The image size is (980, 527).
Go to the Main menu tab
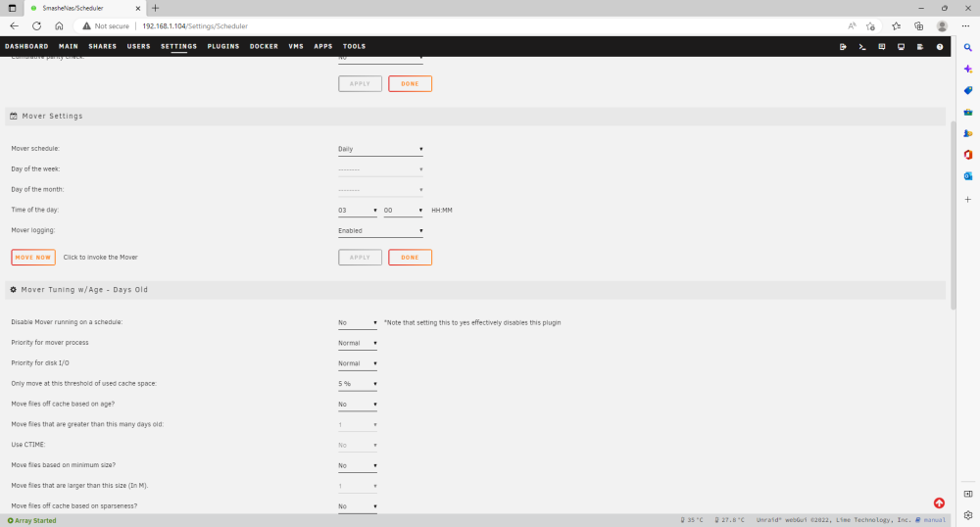[69, 47]
